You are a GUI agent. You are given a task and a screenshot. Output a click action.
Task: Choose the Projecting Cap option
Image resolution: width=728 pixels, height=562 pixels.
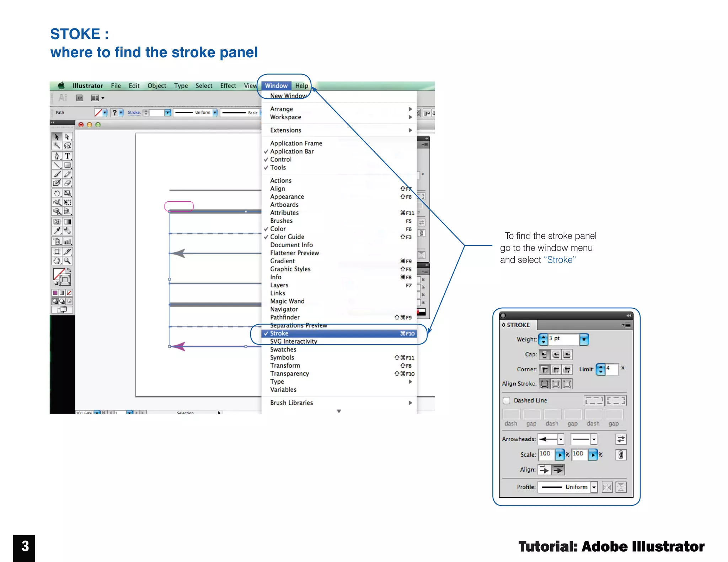tap(567, 355)
